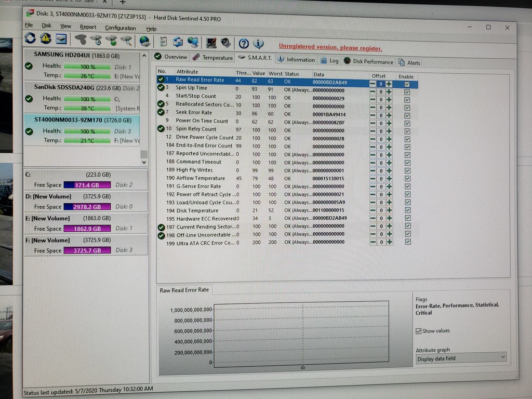Click the disk with magnifier toolbar icon
This screenshot has width=532, height=399.
[x=126, y=41]
